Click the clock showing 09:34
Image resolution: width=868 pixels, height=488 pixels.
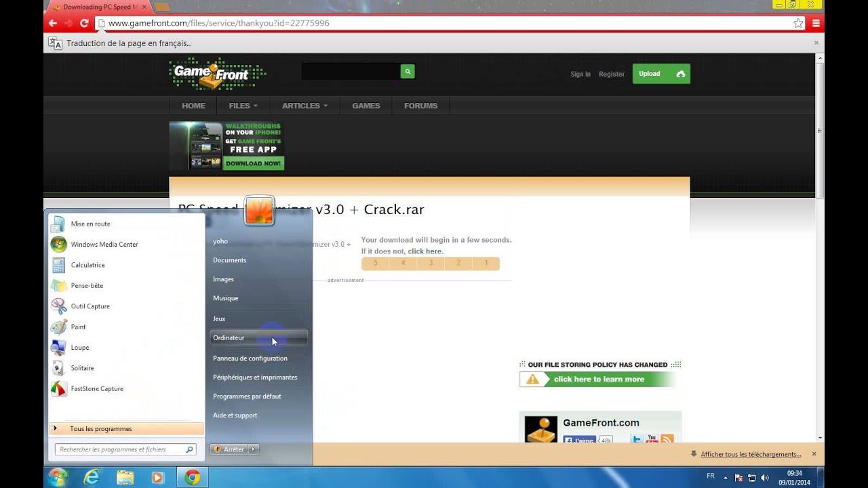(x=795, y=473)
